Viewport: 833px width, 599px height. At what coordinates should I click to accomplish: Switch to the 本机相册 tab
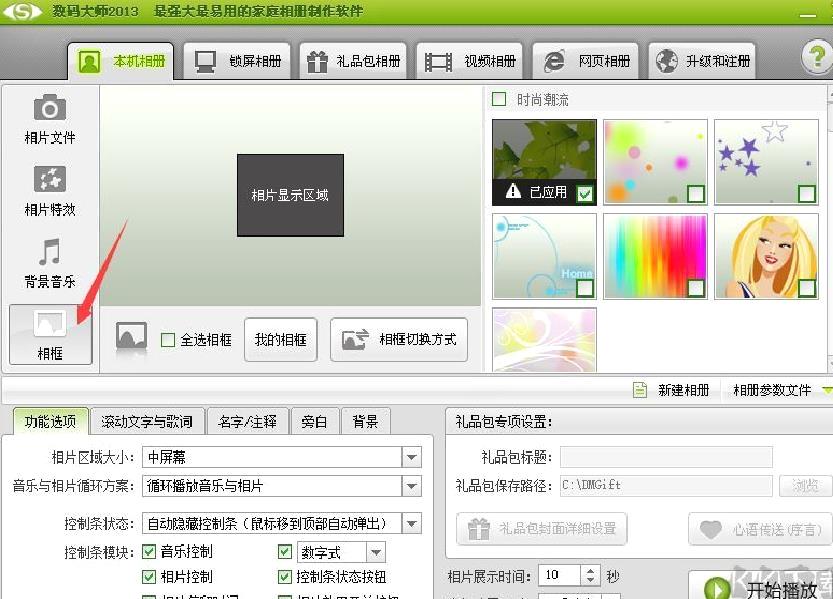pyautogui.click(x=121, y=61)
